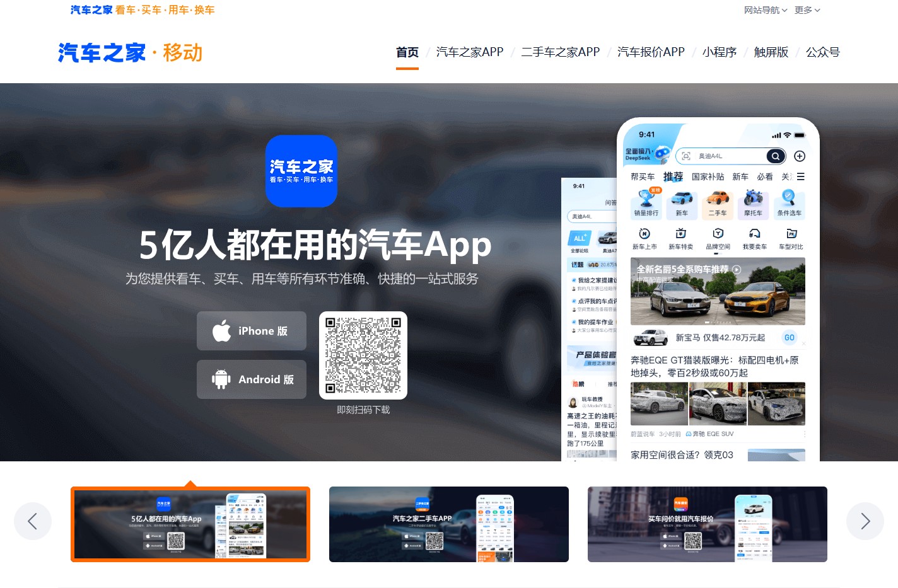Click the 全新名爵5全系购车推荐 banner
This screenshot has height=588, width=898.
718,291
